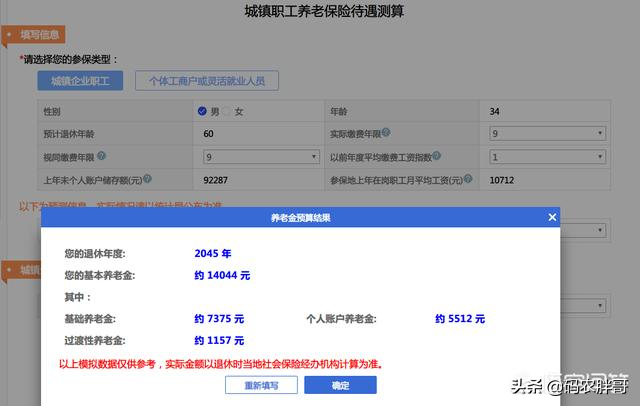Click the account balance field 92287
This screenshot has height=406, width=640.
(258, 180)
